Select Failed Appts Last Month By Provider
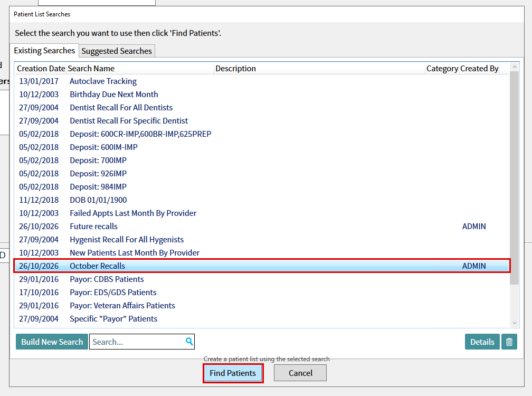The height and width of the screenshot is (396, 532). point(262,214)
